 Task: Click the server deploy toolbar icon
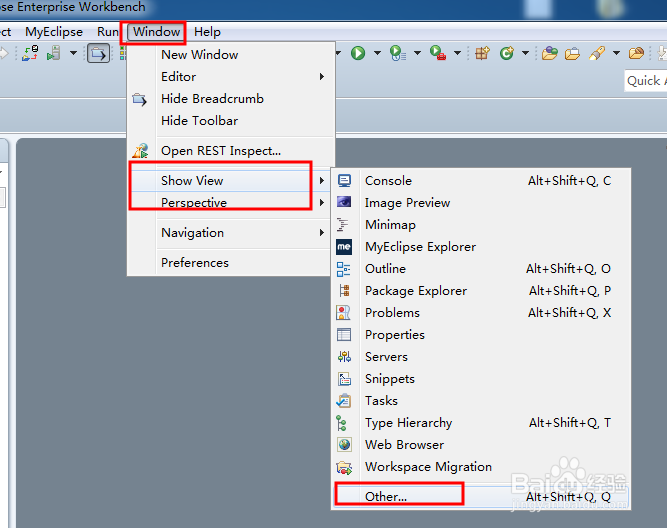tap(53, 53)
